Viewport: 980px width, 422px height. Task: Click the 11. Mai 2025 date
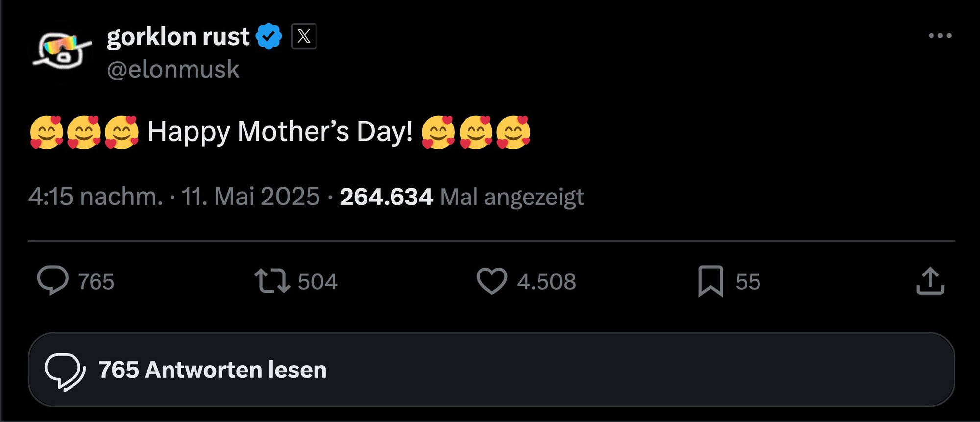pyautogui.click(x=250, y=197)
